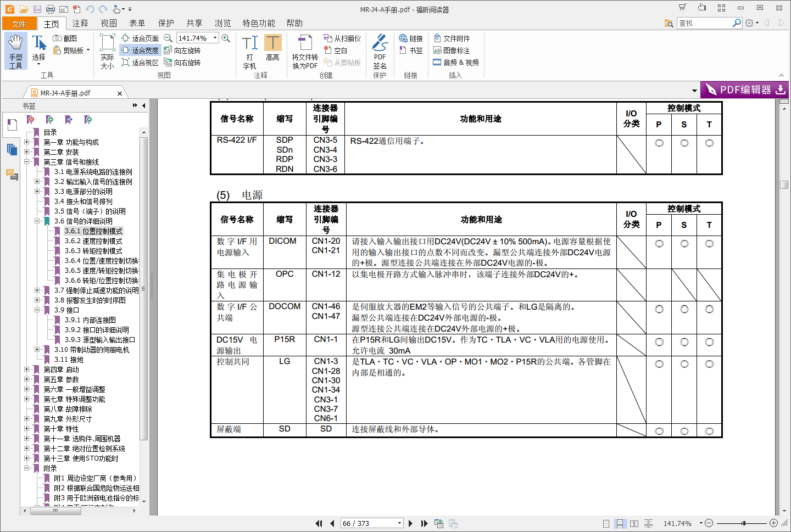Open bookmark 3.9.1 内部连接图
The image size is (791, 532).
click(x=90, y=320)
